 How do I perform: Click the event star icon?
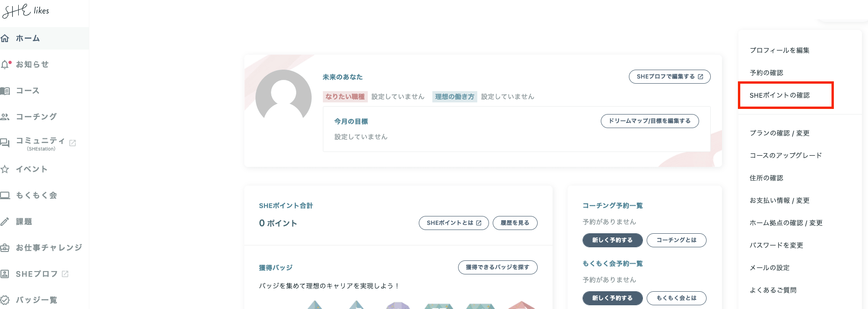pos(5,169)
